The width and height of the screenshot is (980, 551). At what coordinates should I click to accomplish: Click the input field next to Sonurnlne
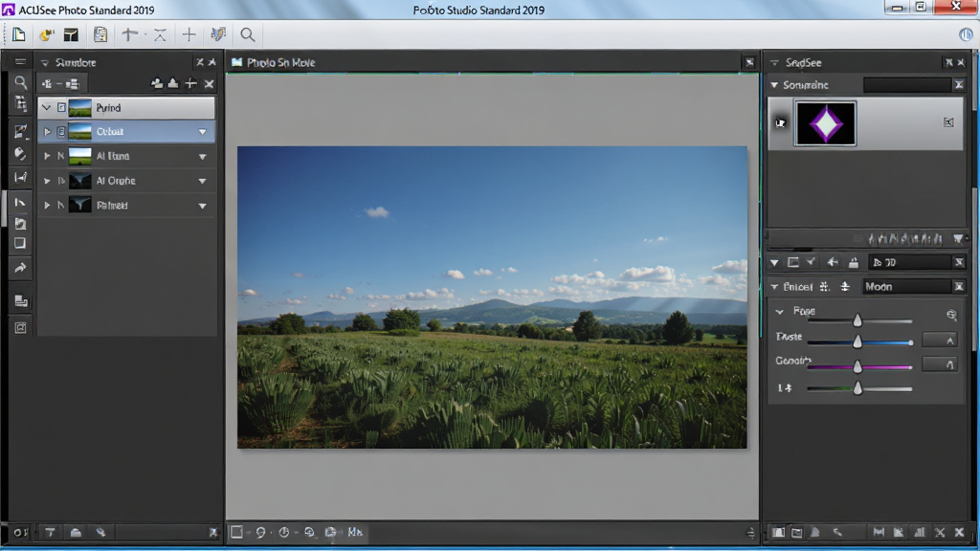[907, 85]
